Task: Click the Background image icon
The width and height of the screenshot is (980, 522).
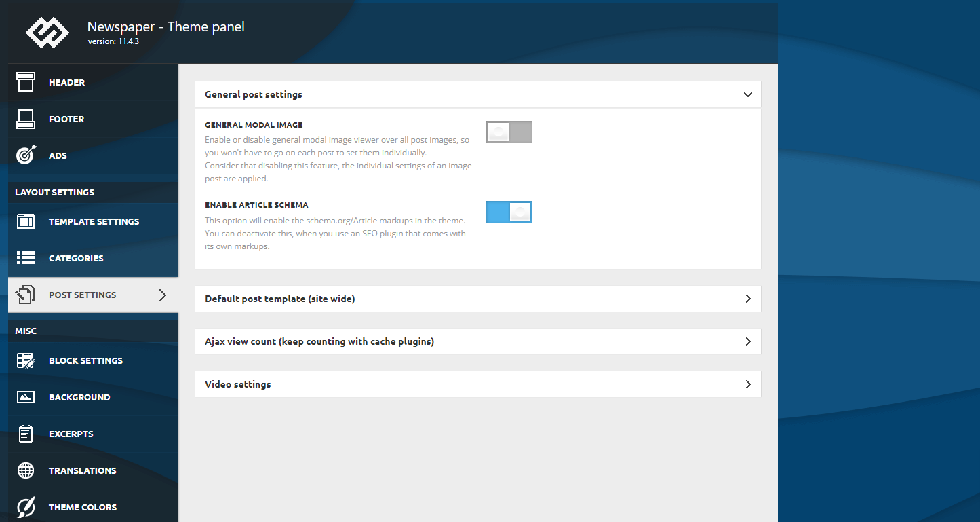Action: (x=26, y=397)
